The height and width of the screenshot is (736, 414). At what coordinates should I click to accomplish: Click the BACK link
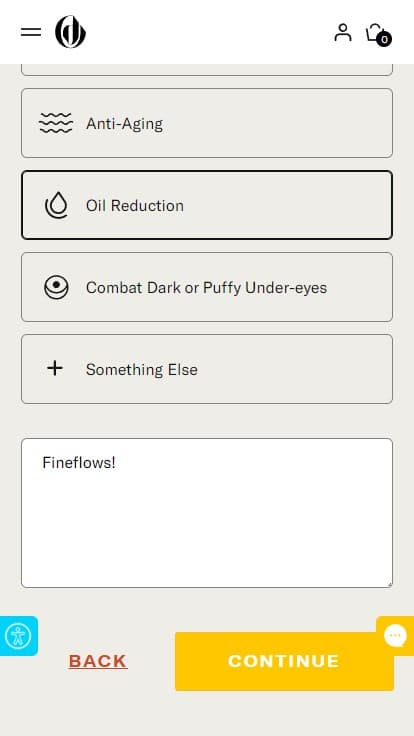tap(98, 661)
